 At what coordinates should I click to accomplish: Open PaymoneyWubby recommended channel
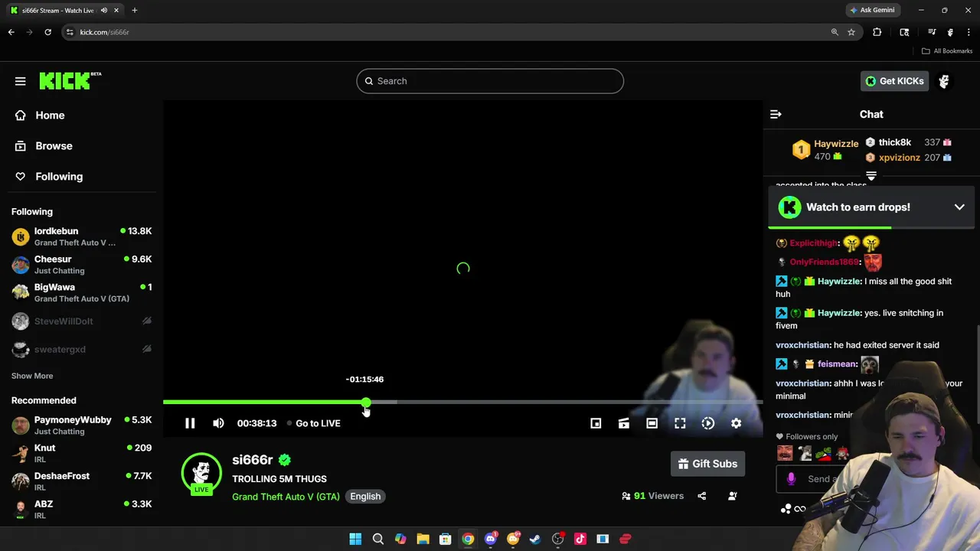[x=81, y=425]
